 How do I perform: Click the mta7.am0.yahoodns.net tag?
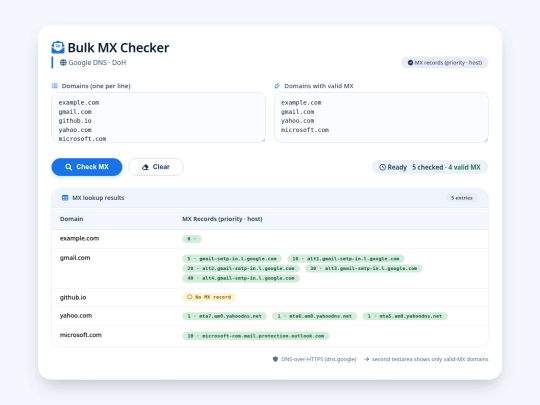pos(225,316)
